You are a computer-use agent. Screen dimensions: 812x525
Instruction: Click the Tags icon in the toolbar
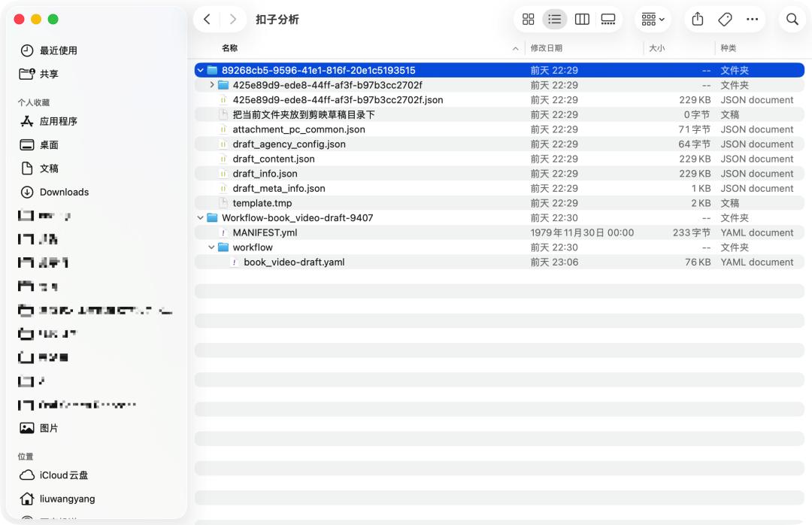click(x=724, y=19)
